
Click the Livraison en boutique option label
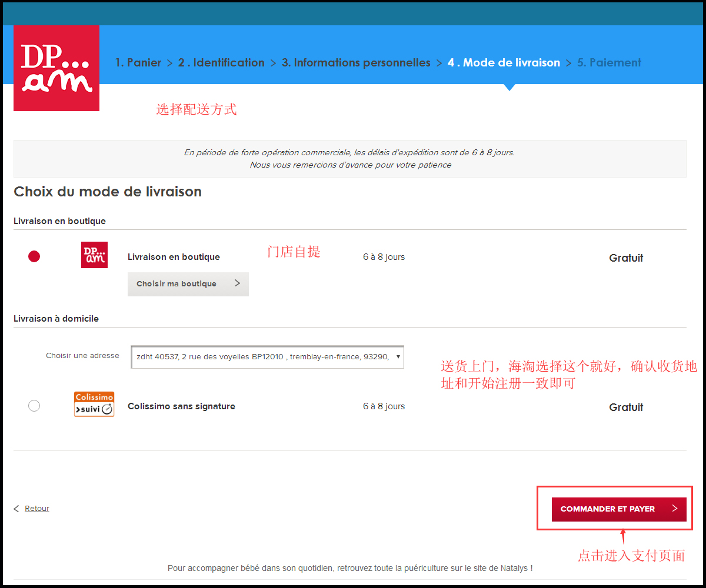[x=174, y=257]
